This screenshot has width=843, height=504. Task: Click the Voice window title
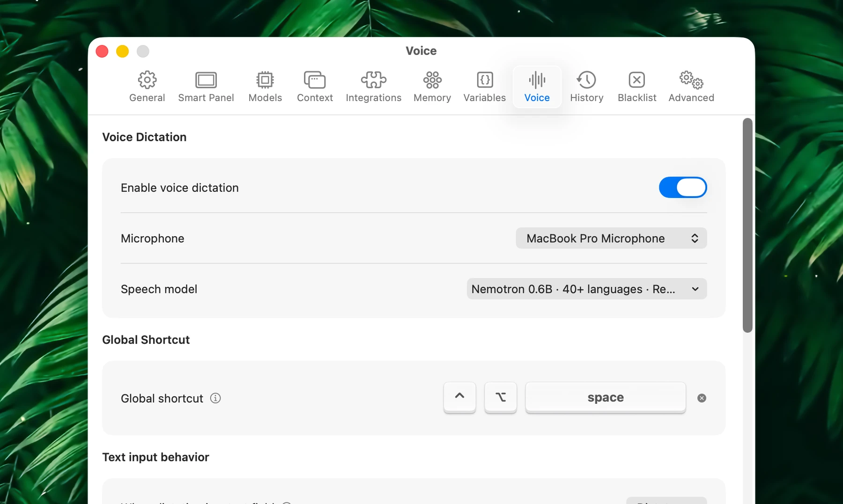pos(421,51)
